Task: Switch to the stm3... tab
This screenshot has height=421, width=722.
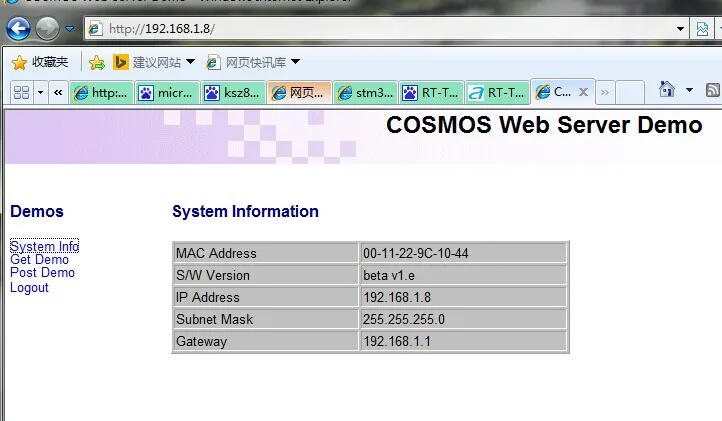Action: pyautogui.click(x=365, y=93)
